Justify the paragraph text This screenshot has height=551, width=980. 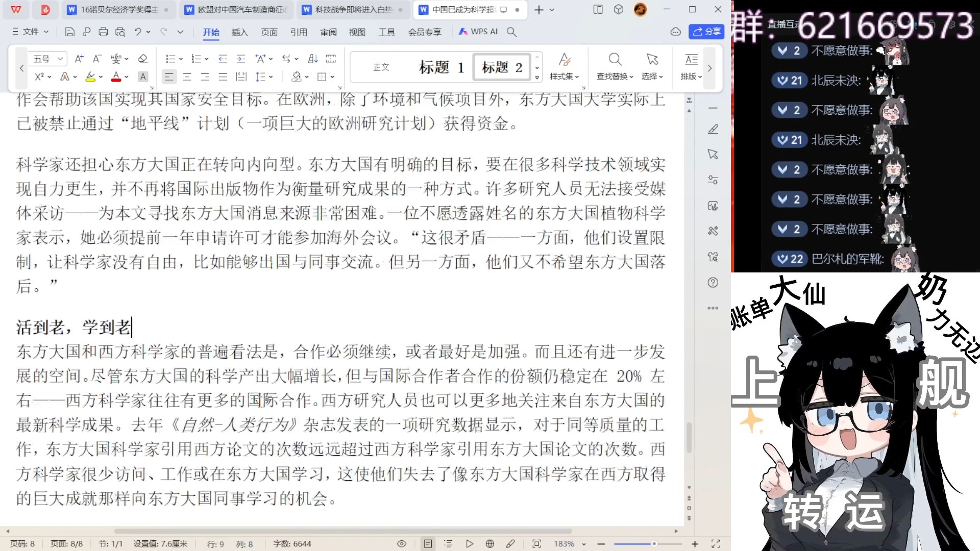coord(223,77)
